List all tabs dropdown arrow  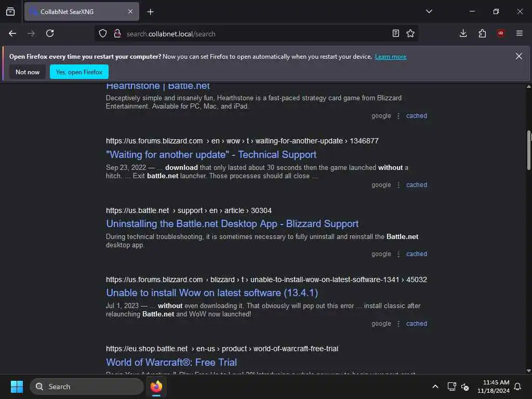click(429, 11)
